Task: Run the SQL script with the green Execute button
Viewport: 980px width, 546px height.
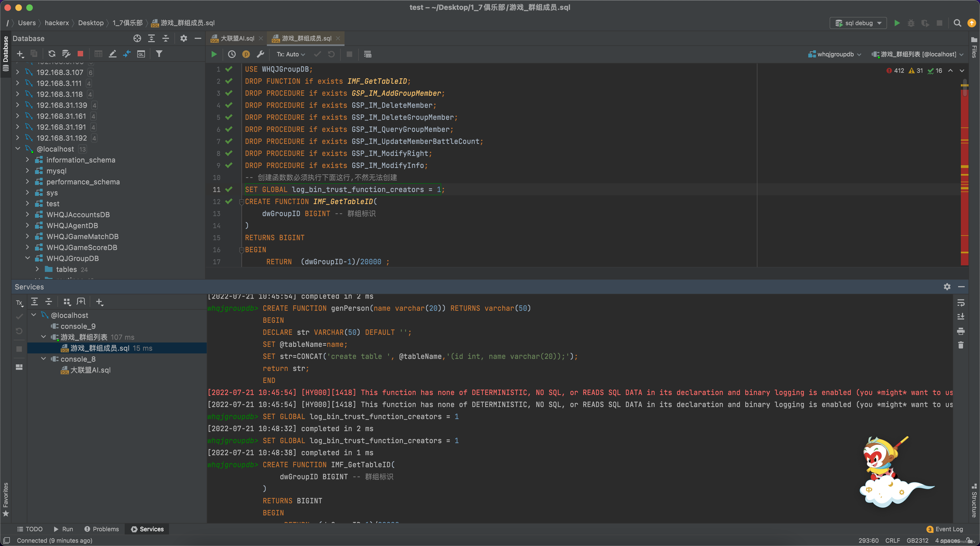Action: click(x=214, y=54)
